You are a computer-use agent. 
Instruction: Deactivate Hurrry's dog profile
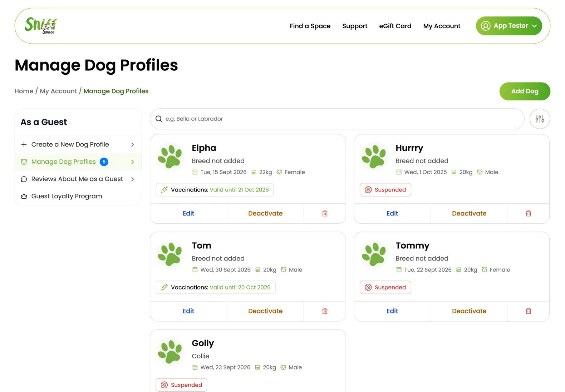pos(469,213)
